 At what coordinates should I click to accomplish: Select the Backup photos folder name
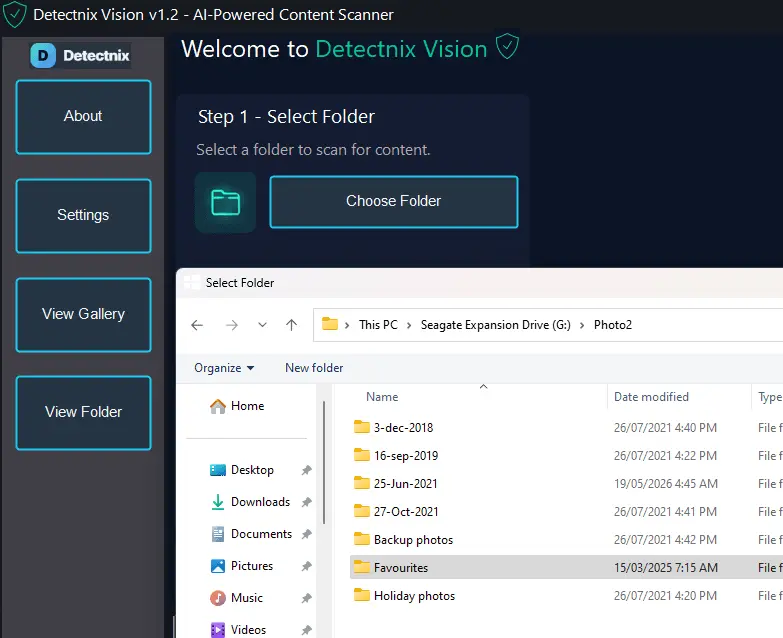coord(413,540)
